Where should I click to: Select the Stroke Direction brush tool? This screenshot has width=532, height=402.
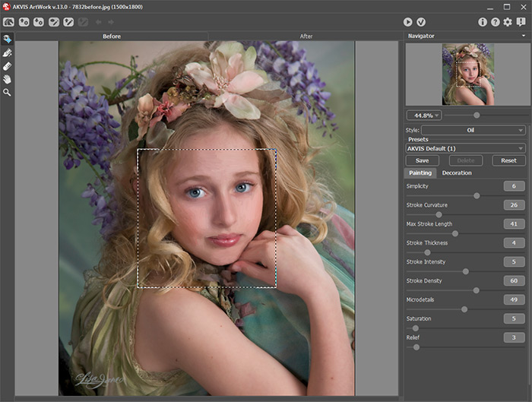(7, 52)
